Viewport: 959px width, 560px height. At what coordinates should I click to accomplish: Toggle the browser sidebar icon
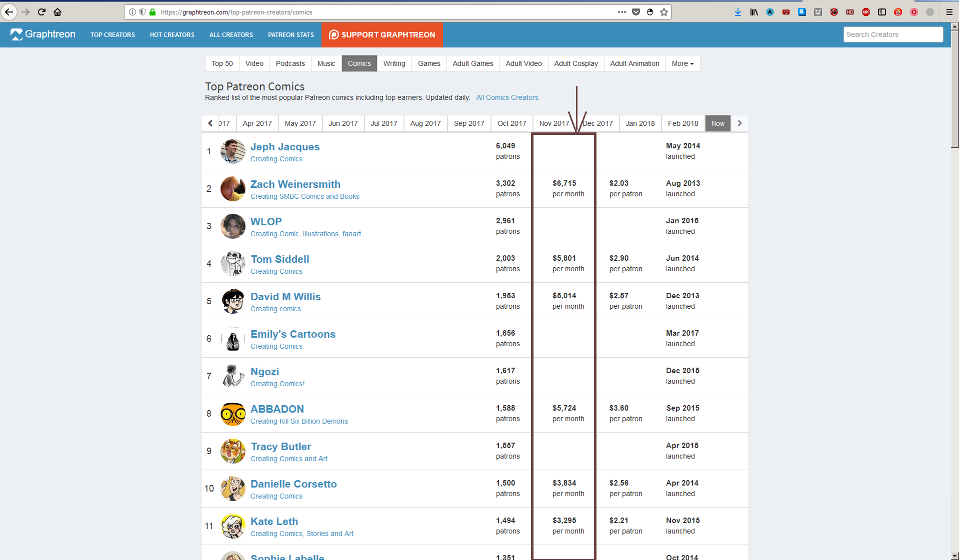[x=882, y=12]
